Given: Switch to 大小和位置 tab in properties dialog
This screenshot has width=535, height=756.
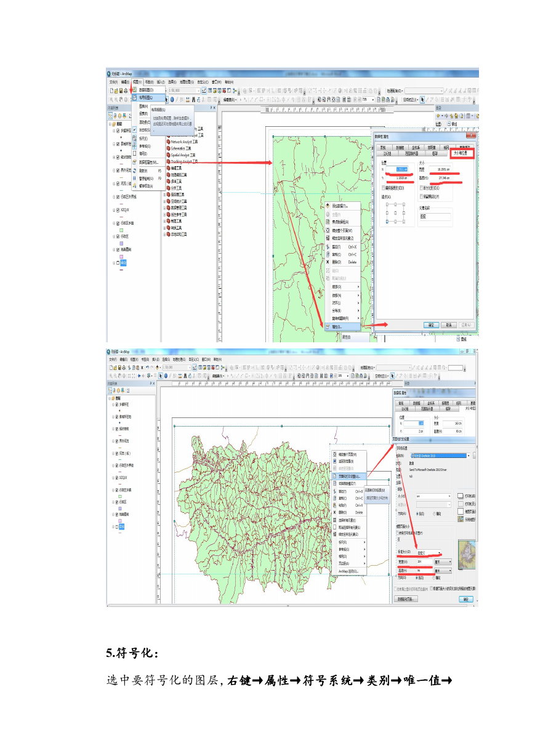Looking at the screenshot, I should [x=461, y=153].
